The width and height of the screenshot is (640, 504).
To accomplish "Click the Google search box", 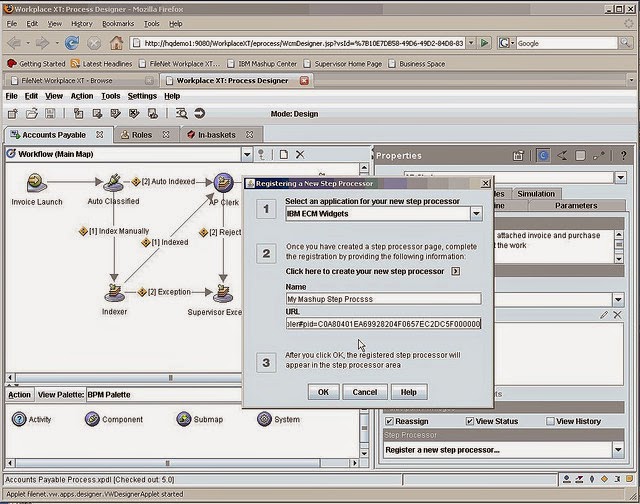I will pyautogui.click(x=566, y=43).
